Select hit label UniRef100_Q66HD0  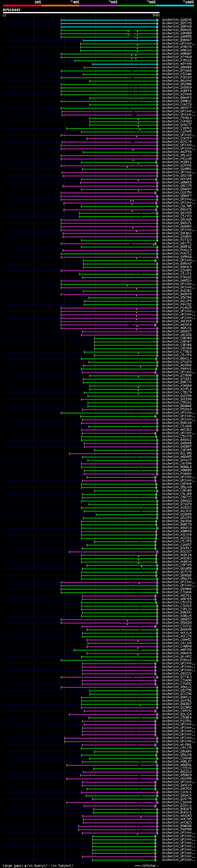[177, 226]
